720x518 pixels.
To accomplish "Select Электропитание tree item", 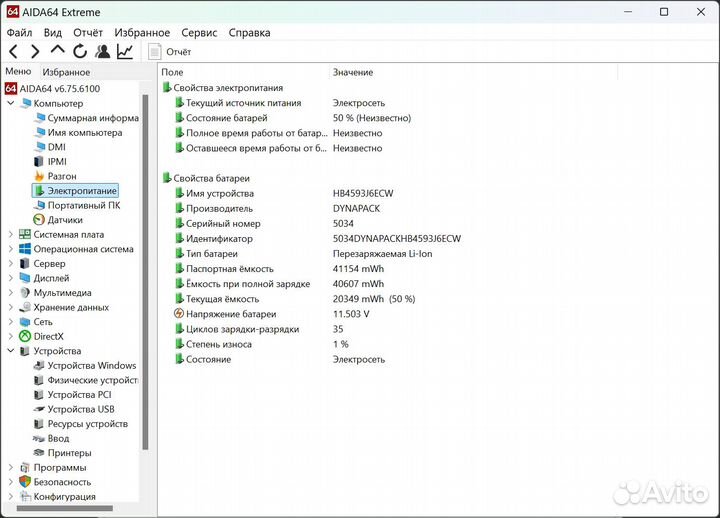I will coord(75,191).
